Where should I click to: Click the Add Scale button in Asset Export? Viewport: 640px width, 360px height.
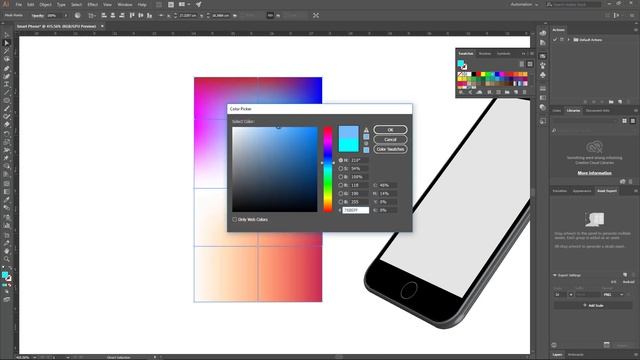tap(593, 305)
